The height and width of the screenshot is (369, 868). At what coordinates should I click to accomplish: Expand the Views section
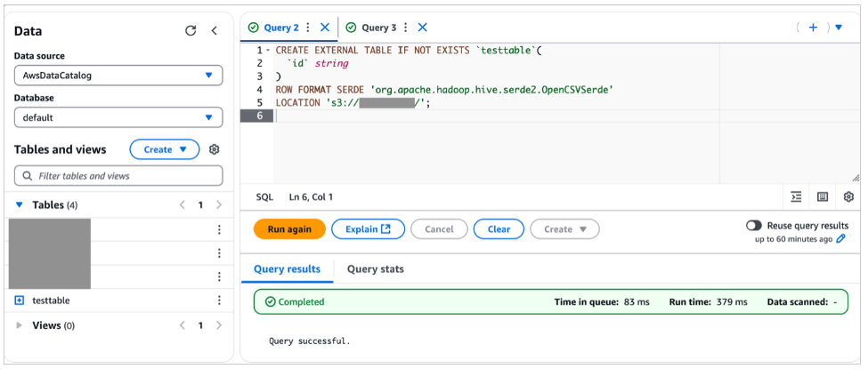(x=20, y=325)
